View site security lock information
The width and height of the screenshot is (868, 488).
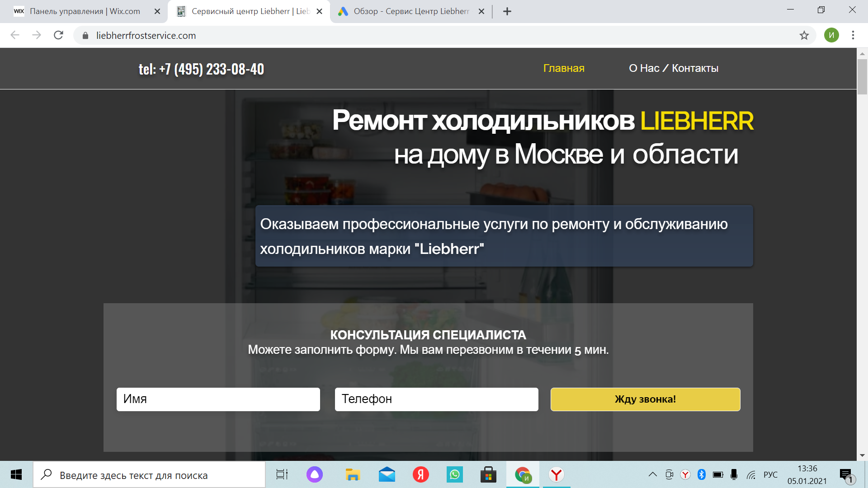(x=85, y=35)
